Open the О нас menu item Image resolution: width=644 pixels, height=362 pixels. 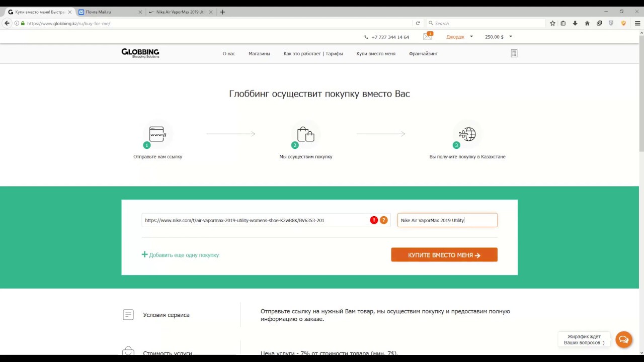coord(229,54)
